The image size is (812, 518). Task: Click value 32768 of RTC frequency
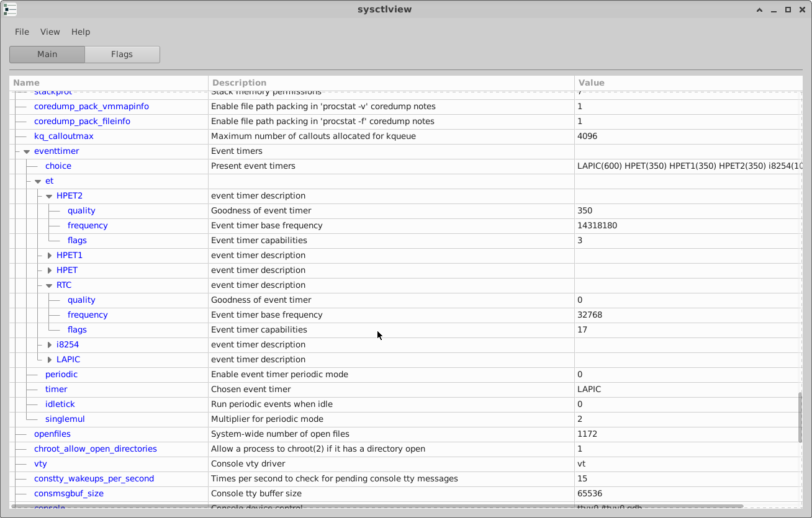pos(590,315)
